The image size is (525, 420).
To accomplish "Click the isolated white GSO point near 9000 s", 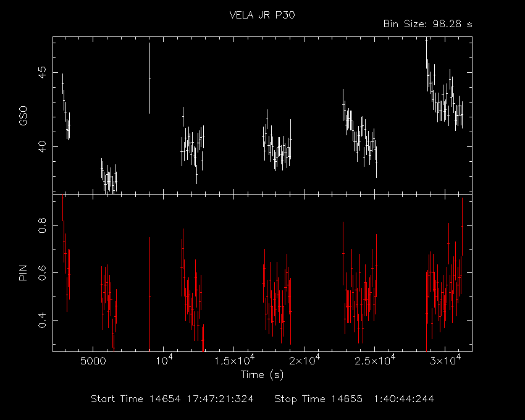I will [149, 78].
